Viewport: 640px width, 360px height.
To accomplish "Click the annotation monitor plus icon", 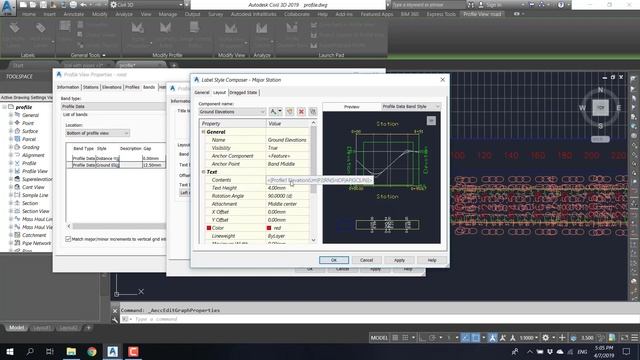I will (x=562, y=338).
